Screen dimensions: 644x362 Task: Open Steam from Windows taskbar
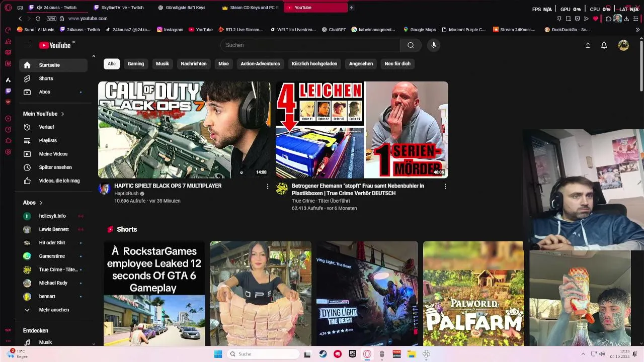coord(323,354)
